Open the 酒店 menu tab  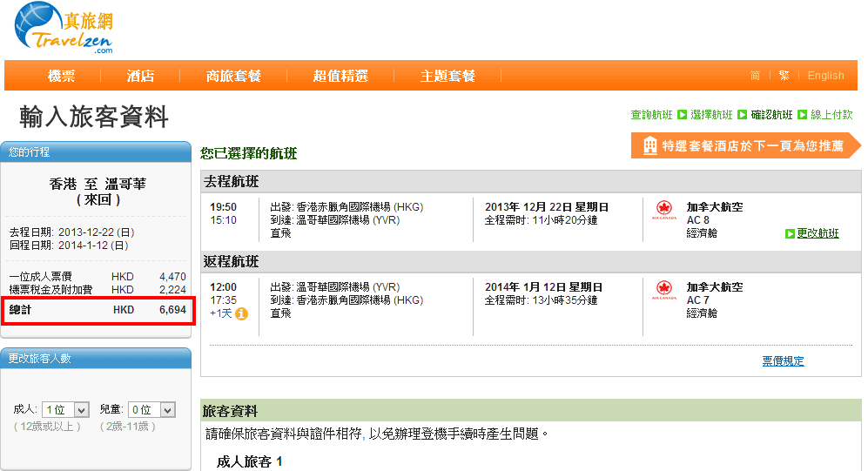click(x=140, y=76)
